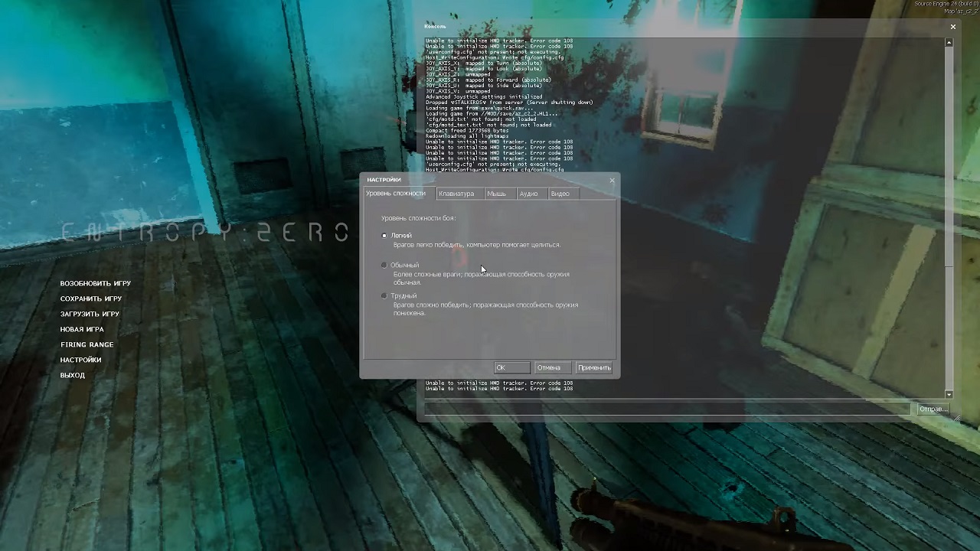The height and width of the screenshot is (551, 980).
Task: Click the console command input field
Action: [x=666, y=409]
